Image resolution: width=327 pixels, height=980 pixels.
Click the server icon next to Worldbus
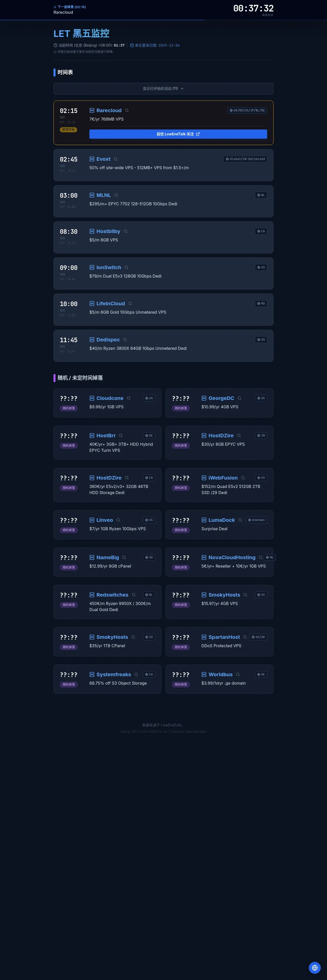coord(204,674)
